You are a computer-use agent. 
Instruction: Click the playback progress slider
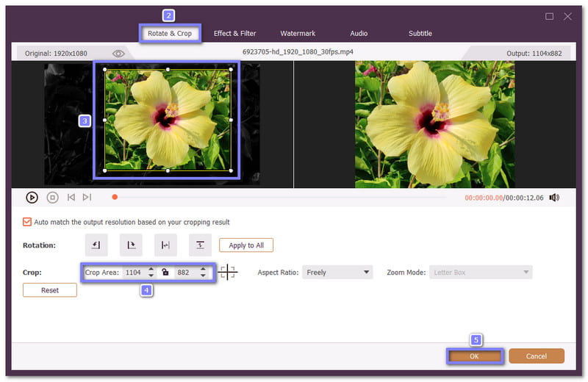pos(279,197)
